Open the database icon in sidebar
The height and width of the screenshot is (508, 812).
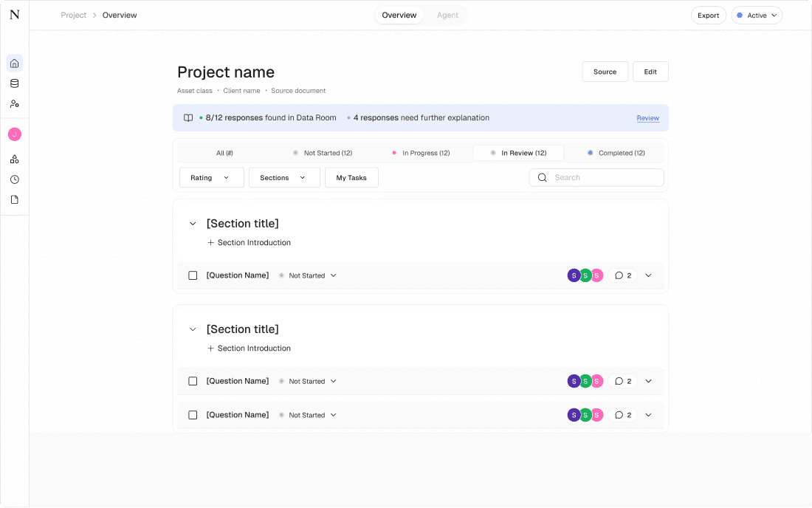click(15, 83)
